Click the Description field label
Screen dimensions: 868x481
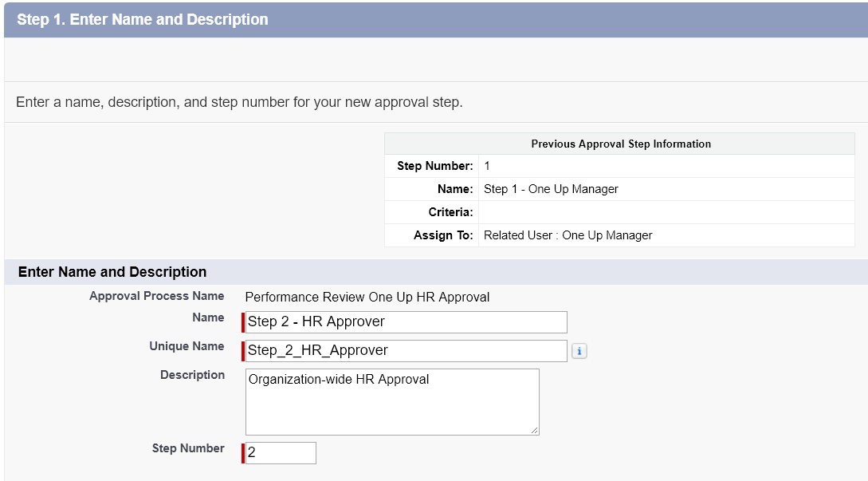192,375
